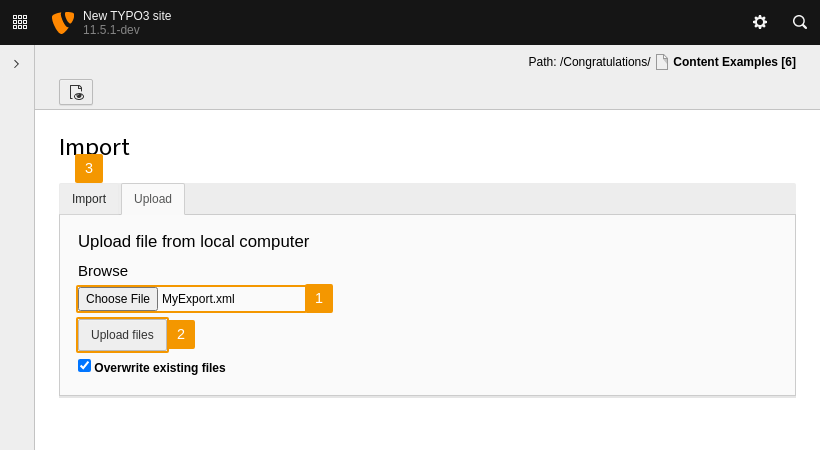Viewport: 820px width, 450px height.
Task: Click the view page eye icon
Action: coord(76,93)
